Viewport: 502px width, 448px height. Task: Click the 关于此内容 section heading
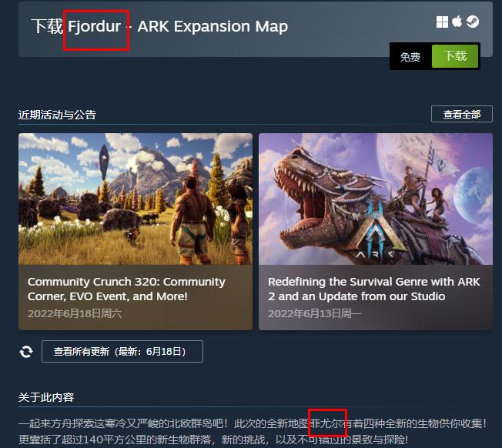click(46, 397)
